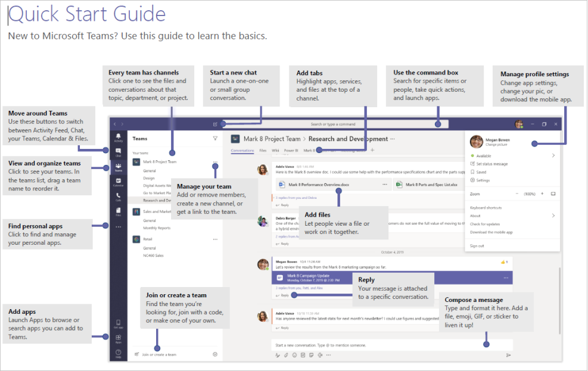Expand the Available status submenu
The image size is (588, 371).
point(553,155)
